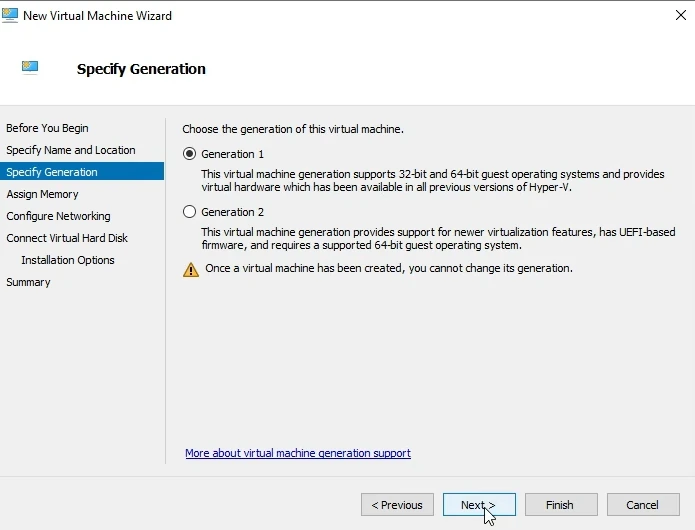Jump to Assign Memory step
The width and height of the screenshot is (695, 530).
tap(42, 194)
